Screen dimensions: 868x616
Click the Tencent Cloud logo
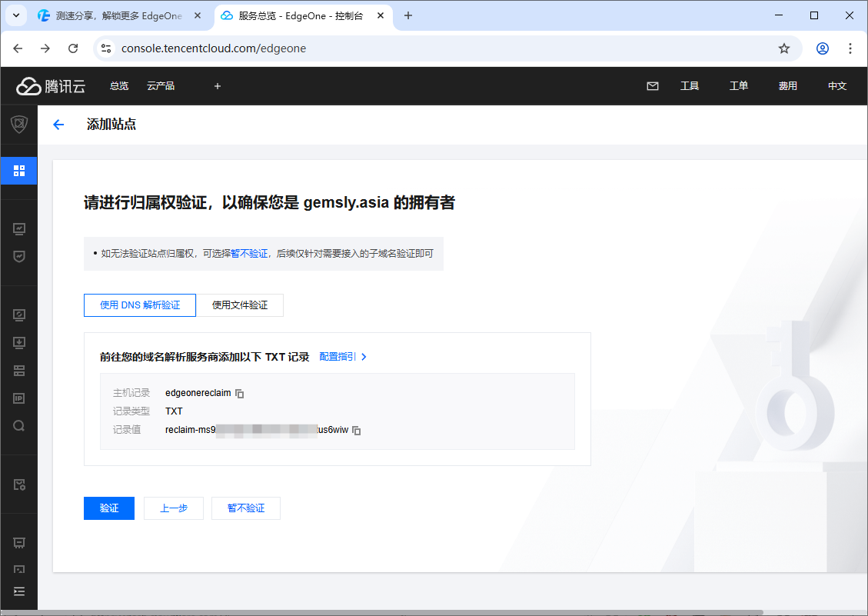pos(51,86)
